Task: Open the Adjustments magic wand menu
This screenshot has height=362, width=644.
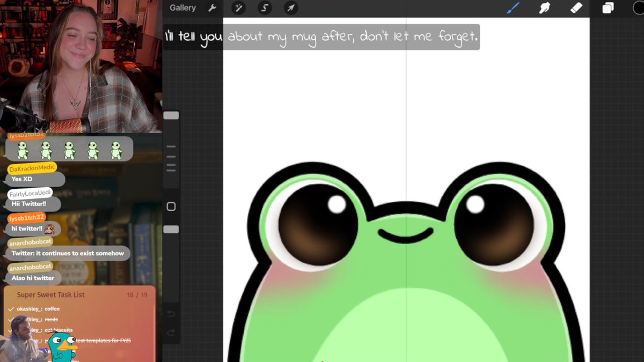Action: point(238,8)
